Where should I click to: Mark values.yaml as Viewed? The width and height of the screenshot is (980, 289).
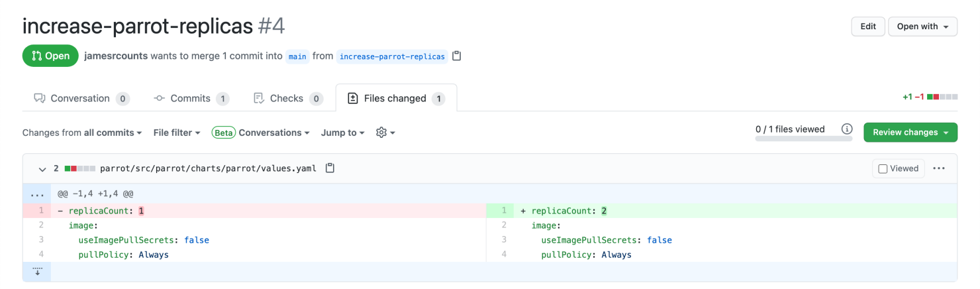coord(898,168)
